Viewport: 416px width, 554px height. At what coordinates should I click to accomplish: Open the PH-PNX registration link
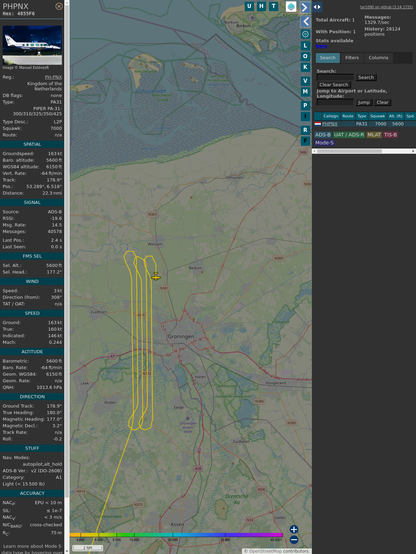pyautogui.click(x=53, y=77)
